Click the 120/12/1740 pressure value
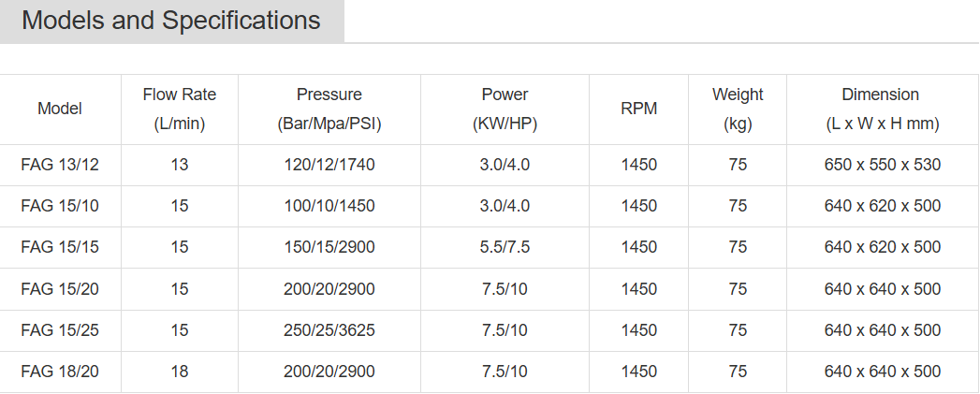980x394 pixels. pos(329,165)
